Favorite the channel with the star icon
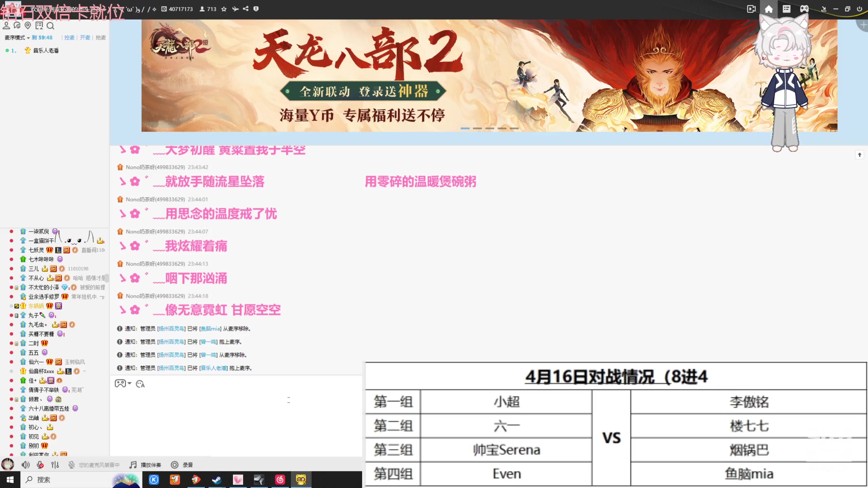Image resolution: width=868 pixels, height=488 pixels. pos(224,9)
